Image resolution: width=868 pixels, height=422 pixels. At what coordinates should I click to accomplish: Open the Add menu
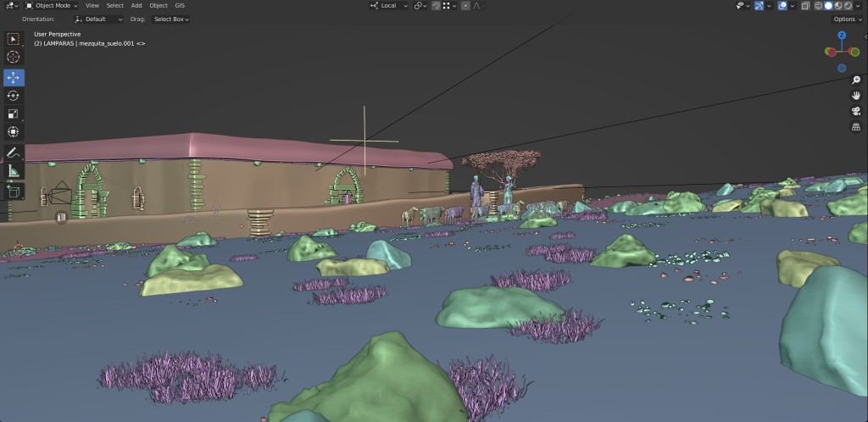coord(136,5)
